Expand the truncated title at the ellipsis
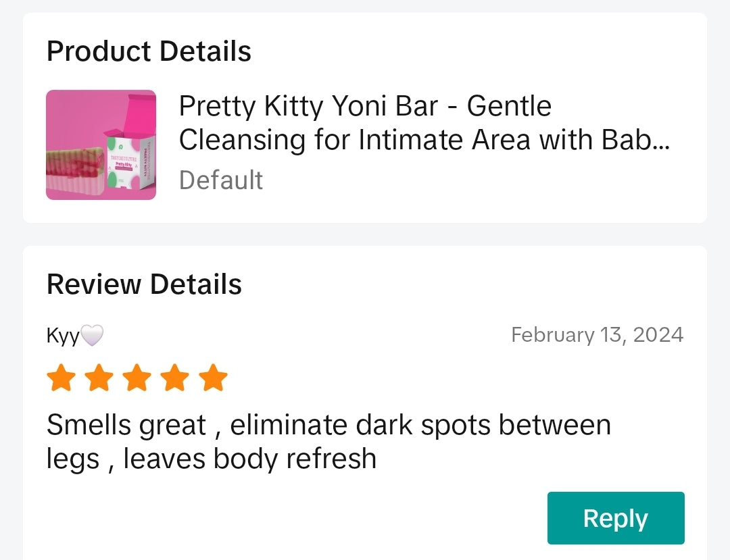 [661, 141]
